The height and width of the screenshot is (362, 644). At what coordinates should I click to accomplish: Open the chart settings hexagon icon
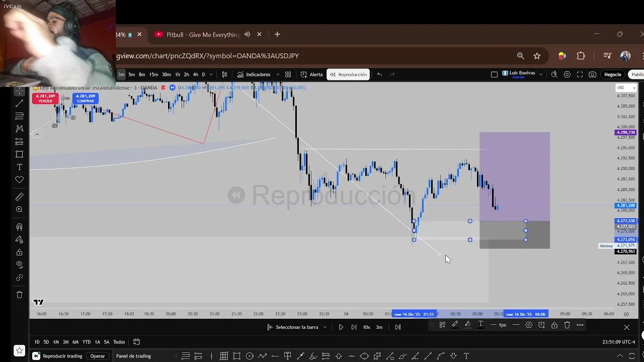pyautogui.click(x=567, y=74)
